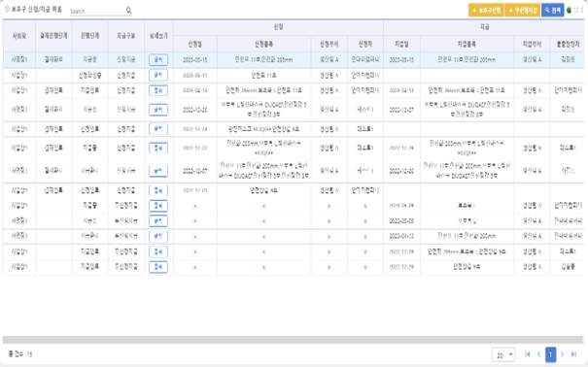This screenshot has width=588, height=367.
Task: Open the vertical three-dot more options menu
Action: point(582,10)
